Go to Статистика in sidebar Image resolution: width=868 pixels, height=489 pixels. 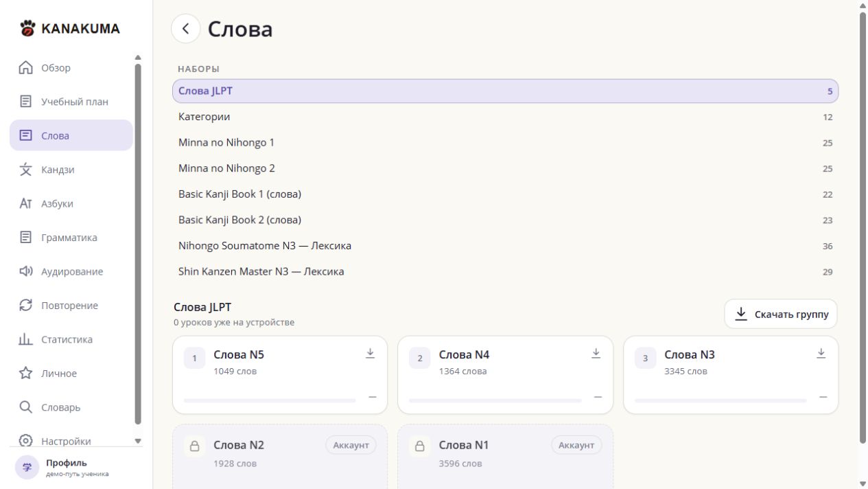pos(71,339)
